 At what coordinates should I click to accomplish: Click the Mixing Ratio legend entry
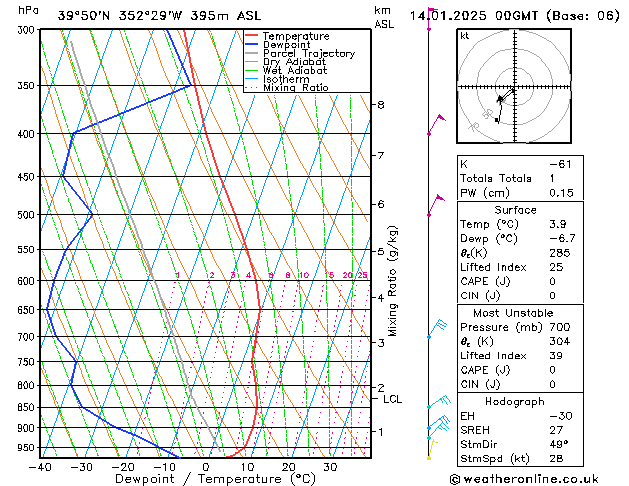(x=287, y=87)
